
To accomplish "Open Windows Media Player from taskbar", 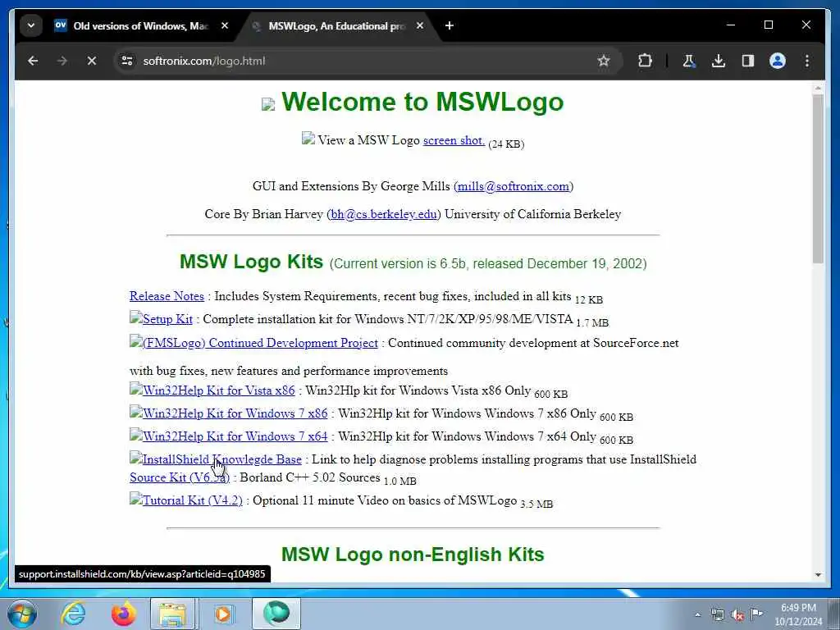I will pos(223,614).
